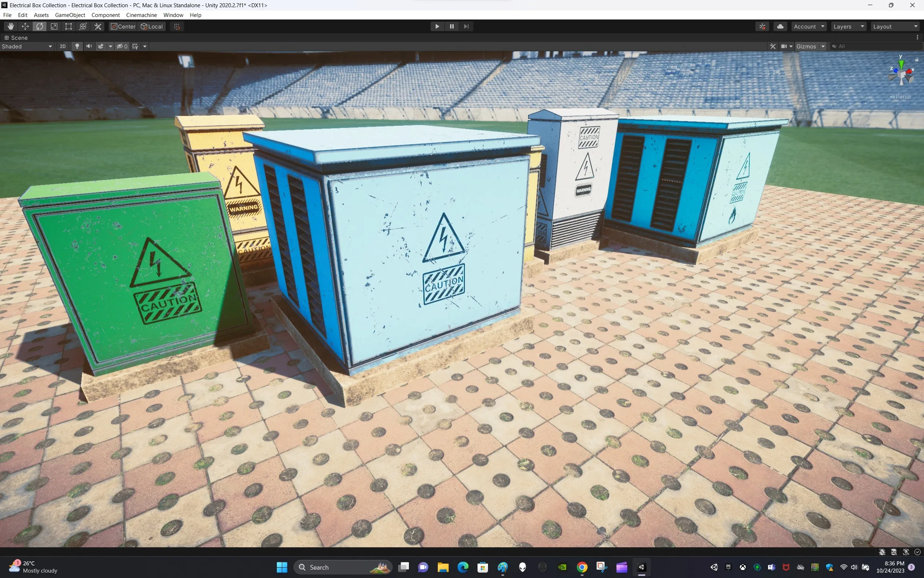The width and height of the screenshot is (924, 578).
Task: Open Microsoft Store from taskbar
Action: (483, 567)
